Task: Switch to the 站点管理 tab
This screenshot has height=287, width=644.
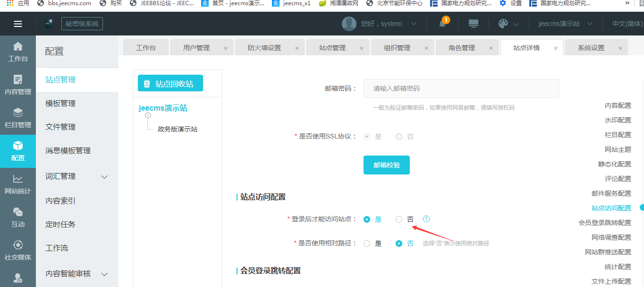Action: pyautogui.click(x=332, y=48)
